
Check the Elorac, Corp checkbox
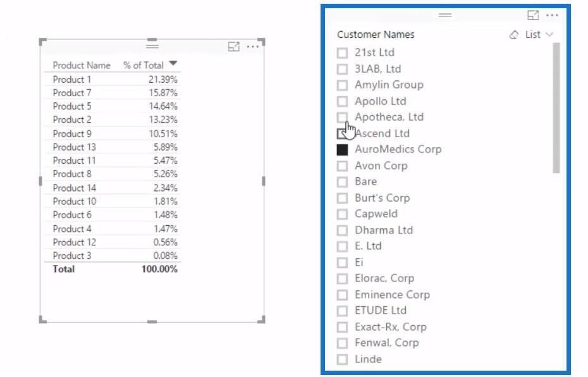click(342, 279)
